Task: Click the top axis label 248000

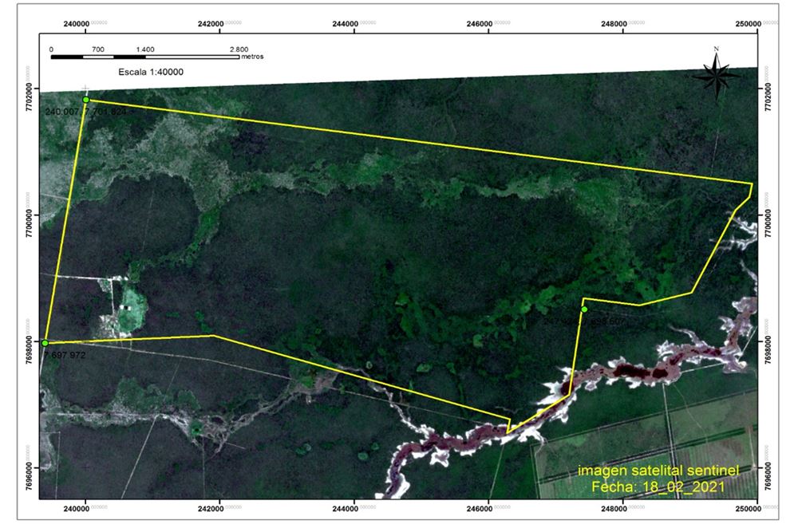Action: pos(614,24)
